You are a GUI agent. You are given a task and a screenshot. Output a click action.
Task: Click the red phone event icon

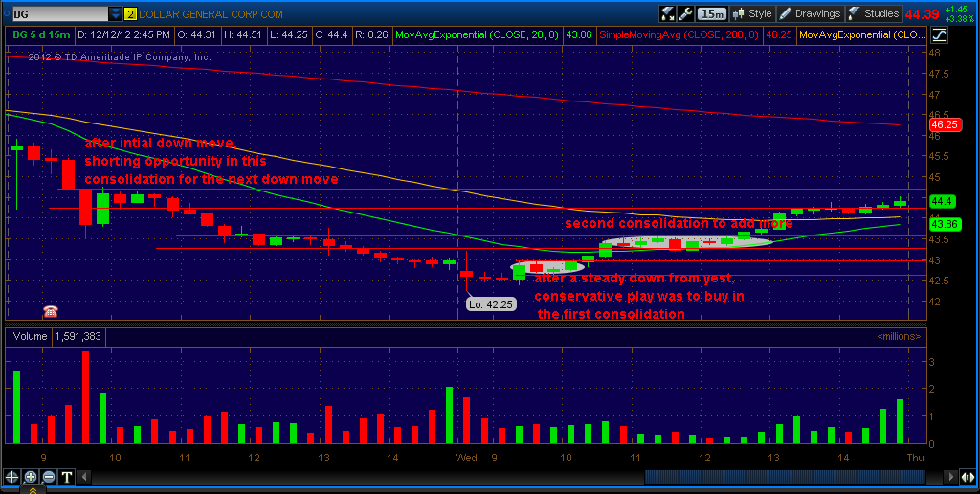point(50,310)
